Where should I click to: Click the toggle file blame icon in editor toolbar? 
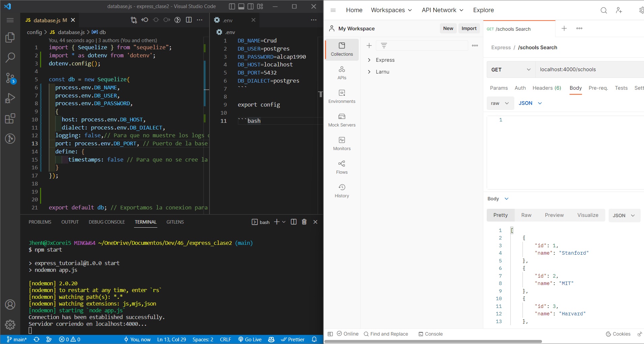(178, 20)
